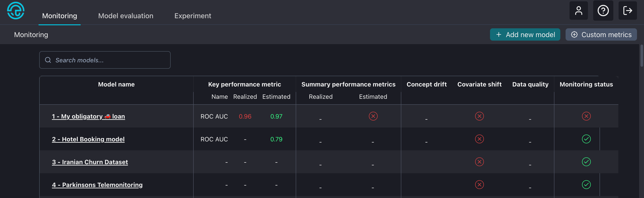Click covariate shift alert for Parkinsons Telemonitoring
The image size is (644, 198).
479,185
